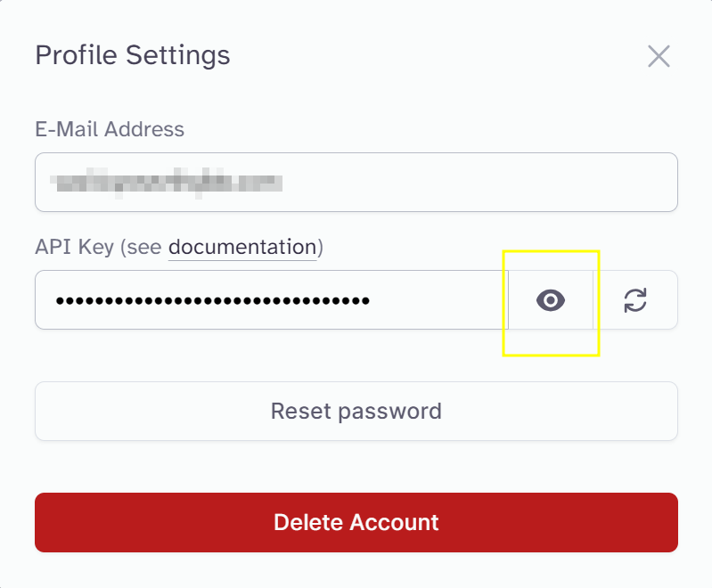Show the hidden API key
This screenshot has width=712, height=588.
coord(551,301)
